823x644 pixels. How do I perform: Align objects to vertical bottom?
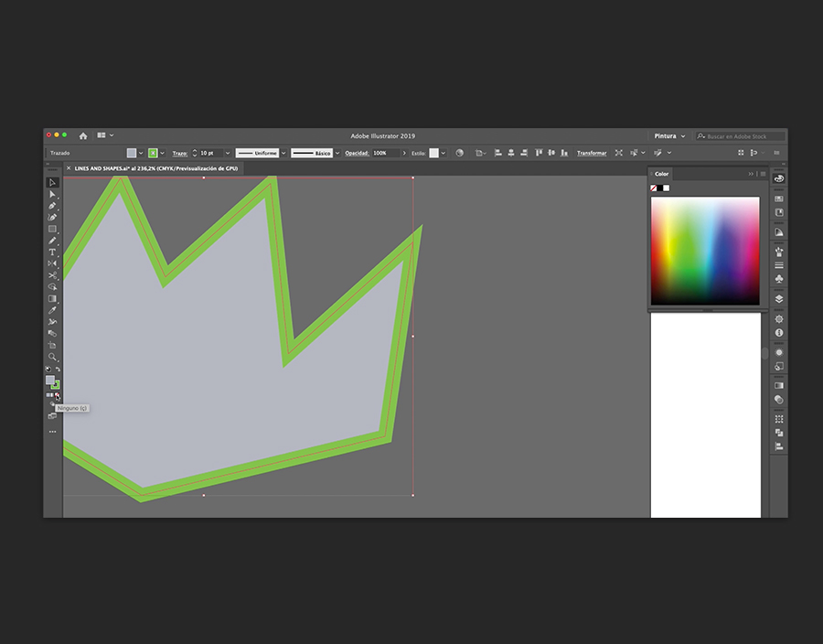tap(563, 153)
